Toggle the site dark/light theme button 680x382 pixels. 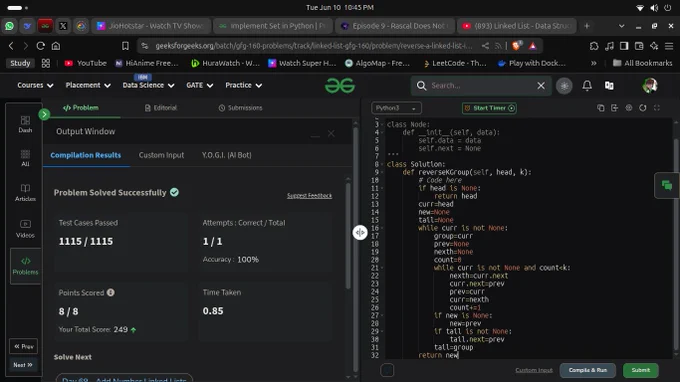(564, 86)
